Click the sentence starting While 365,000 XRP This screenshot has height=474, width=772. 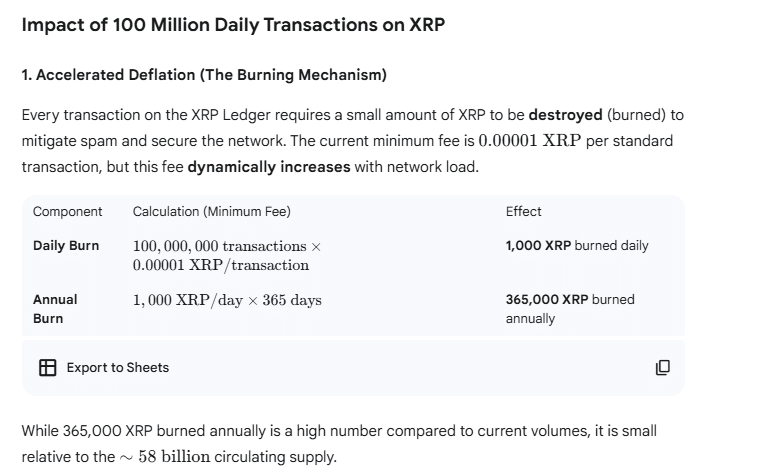[x=339, y=431]
